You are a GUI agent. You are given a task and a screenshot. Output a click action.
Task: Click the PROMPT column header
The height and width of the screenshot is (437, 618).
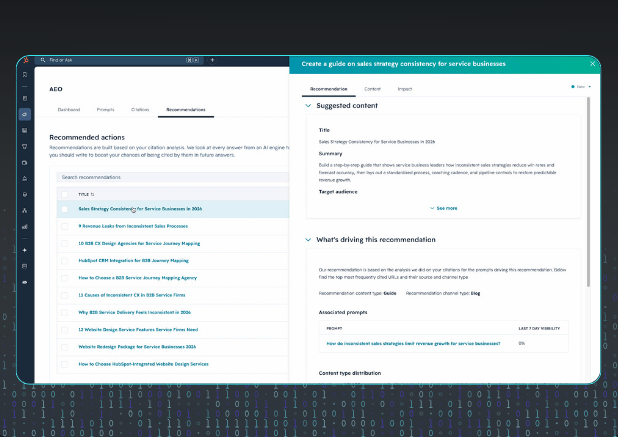[334, 328]
